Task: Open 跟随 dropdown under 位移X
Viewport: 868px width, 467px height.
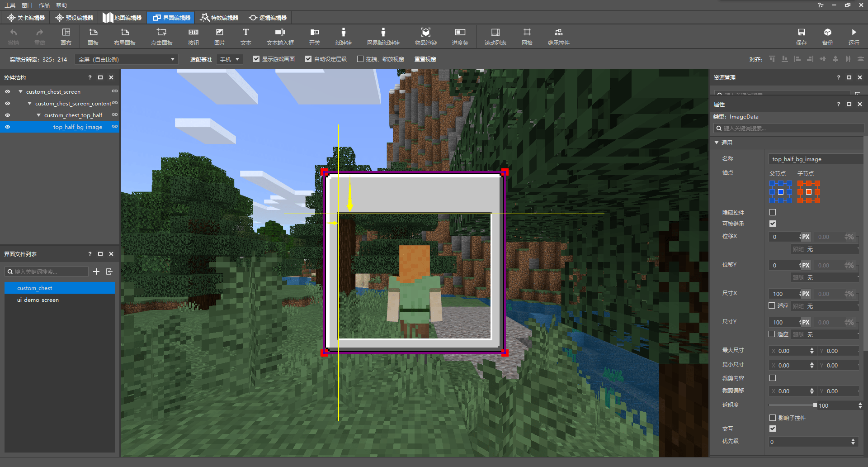Action: pos(825,249)
